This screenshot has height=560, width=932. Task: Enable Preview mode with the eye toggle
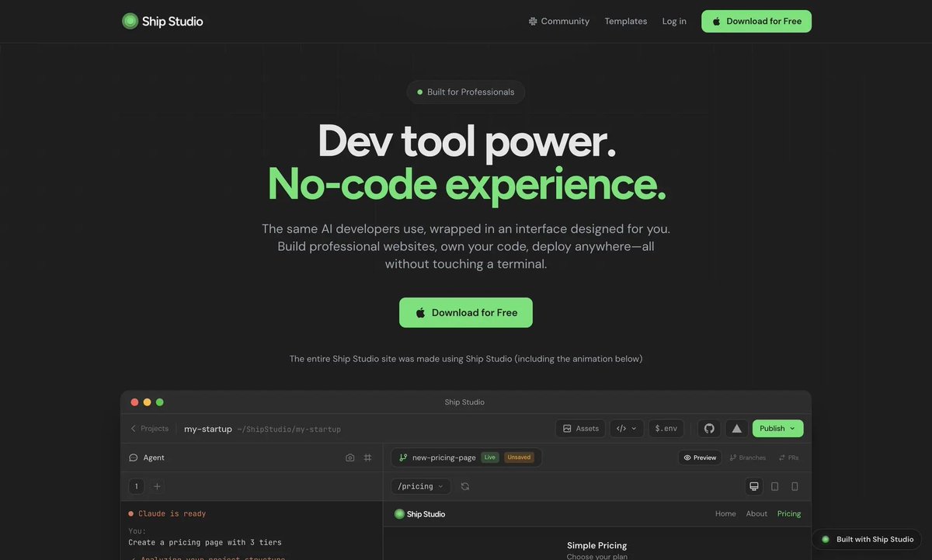[699, 457]
